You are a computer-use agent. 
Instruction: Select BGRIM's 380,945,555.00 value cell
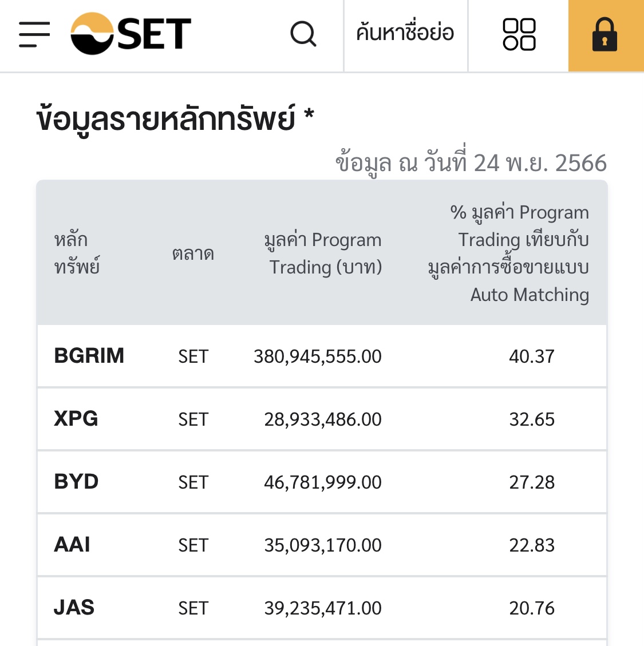click(x=318, y=356)
